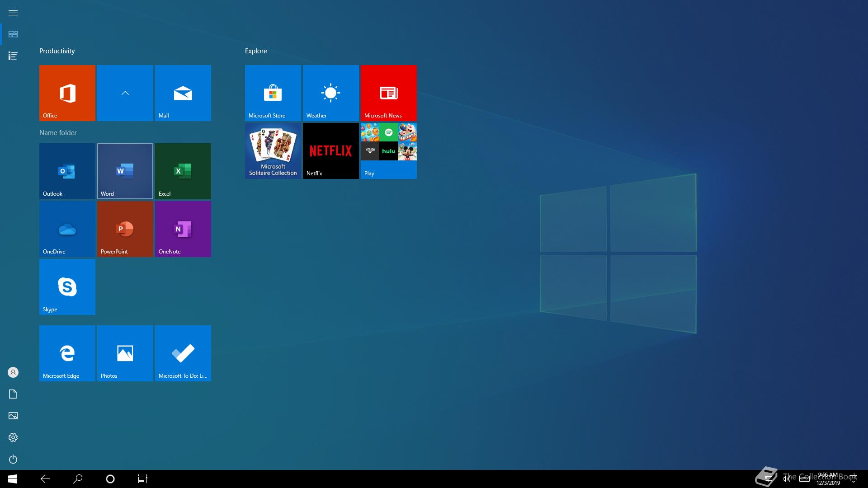Open the Action Center notifications
Viewport: 868px width, 488px height.
854,479
